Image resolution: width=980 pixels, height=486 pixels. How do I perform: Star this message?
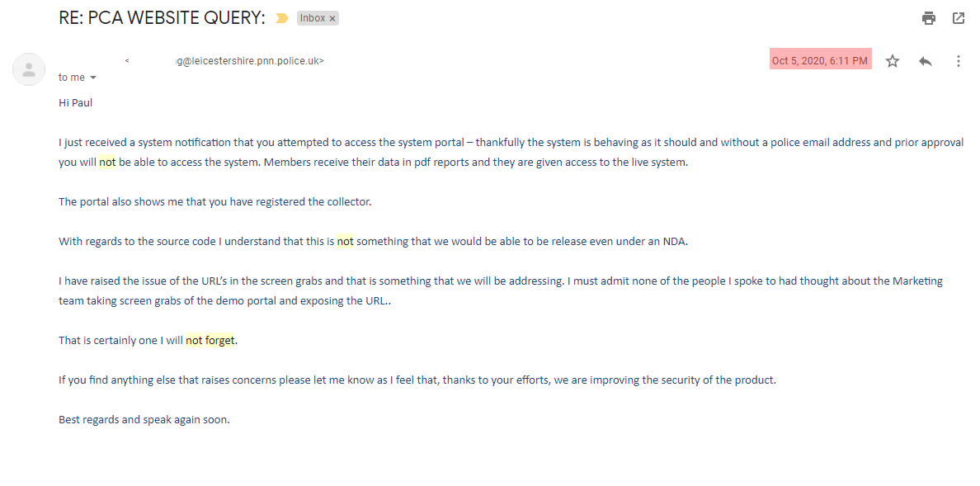click(x=893, y=61)
